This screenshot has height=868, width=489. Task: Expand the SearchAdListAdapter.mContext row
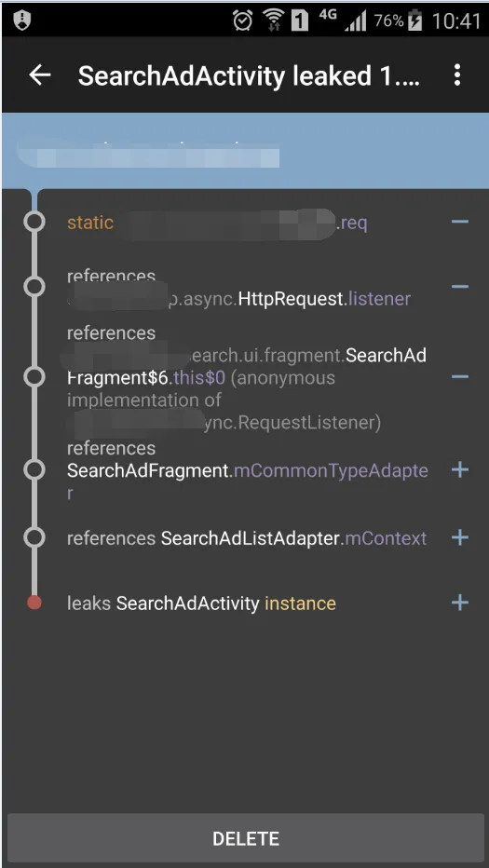(459, 537)
